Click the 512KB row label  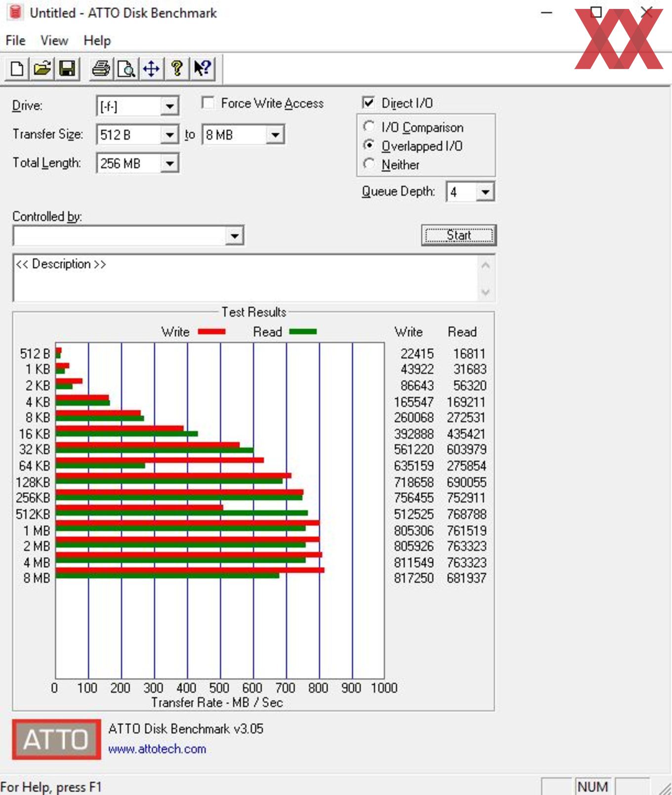tap(33, 514)
